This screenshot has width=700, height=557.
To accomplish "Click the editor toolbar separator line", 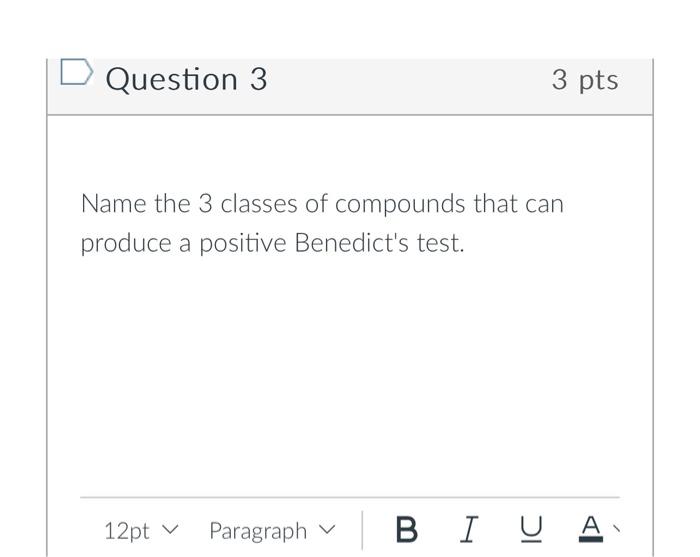I will point(350,497).
